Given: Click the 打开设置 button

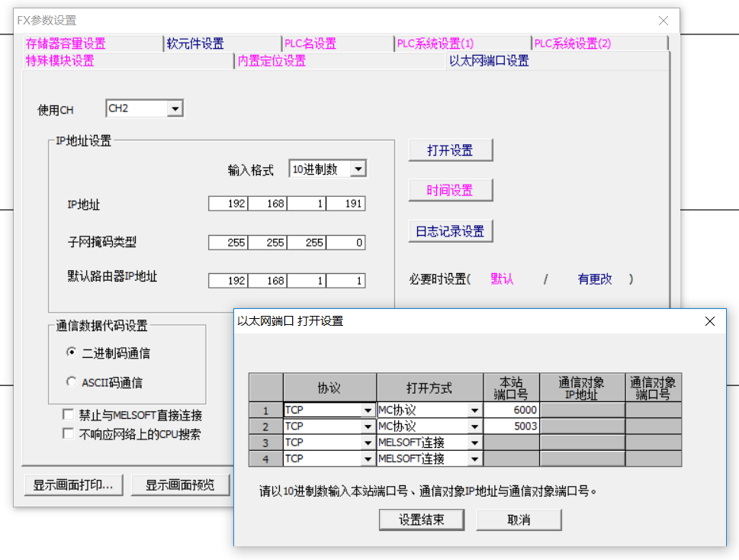Looking at the screenshot, I should point(451,150).
